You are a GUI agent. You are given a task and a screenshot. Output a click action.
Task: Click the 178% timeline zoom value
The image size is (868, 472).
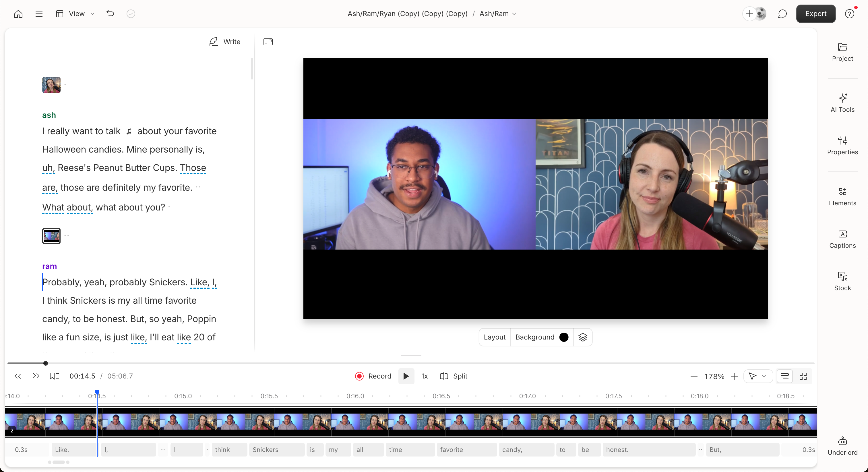[714, 377]
